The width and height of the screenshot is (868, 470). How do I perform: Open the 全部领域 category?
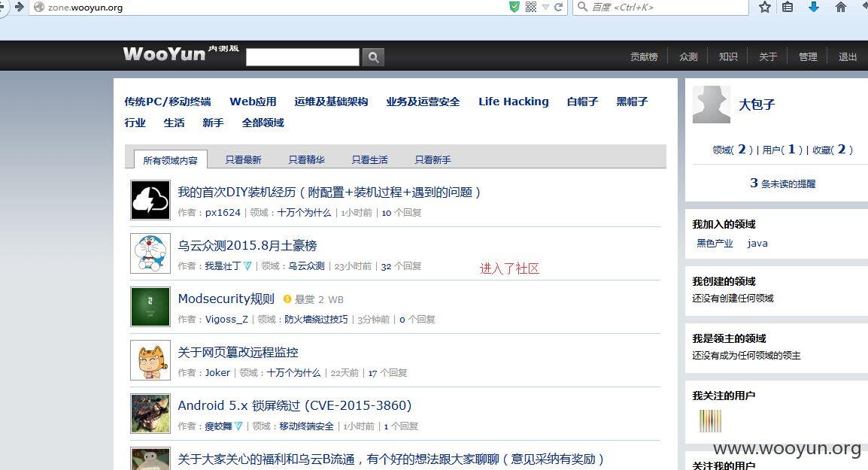263,123
